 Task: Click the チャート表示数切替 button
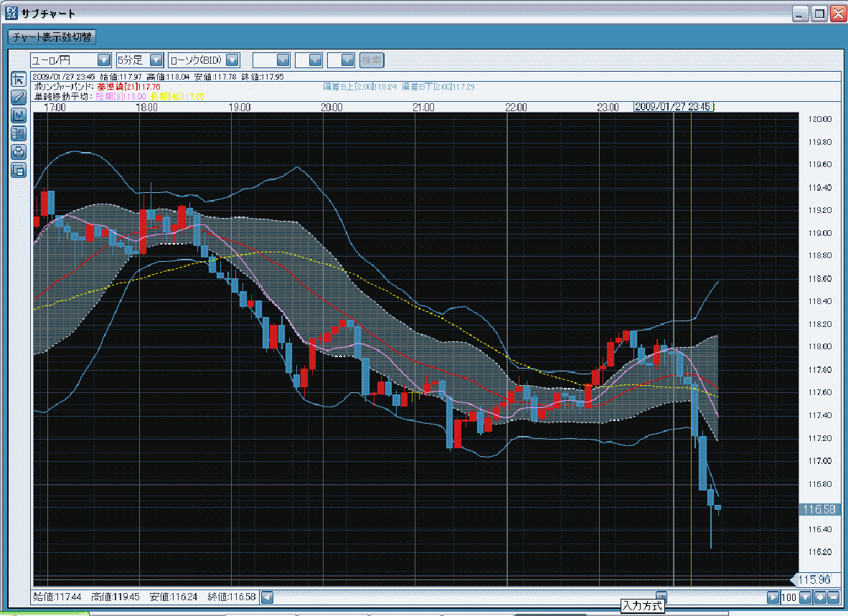[x=51, y=37]
